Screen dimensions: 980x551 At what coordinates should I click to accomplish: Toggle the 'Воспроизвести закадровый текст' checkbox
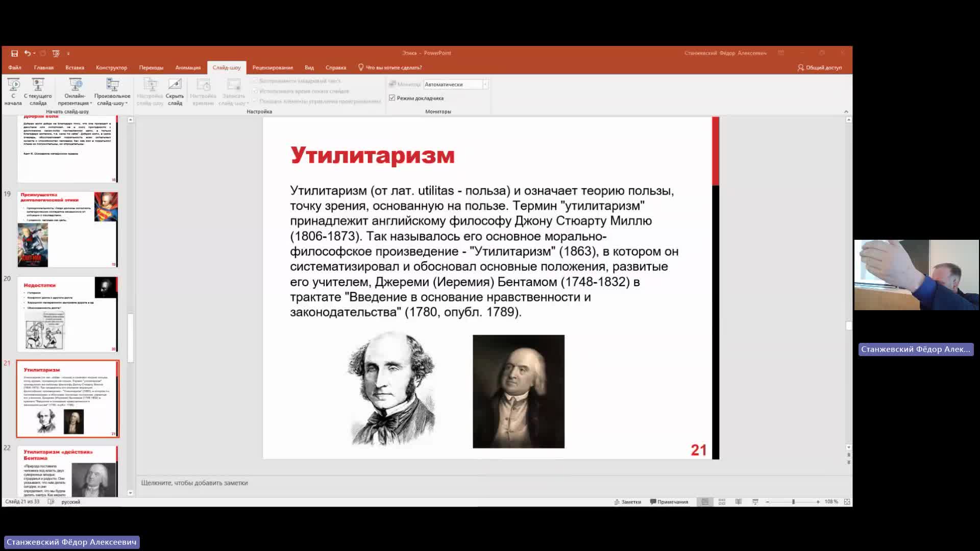pyautogui.click(x=297, y=81)
